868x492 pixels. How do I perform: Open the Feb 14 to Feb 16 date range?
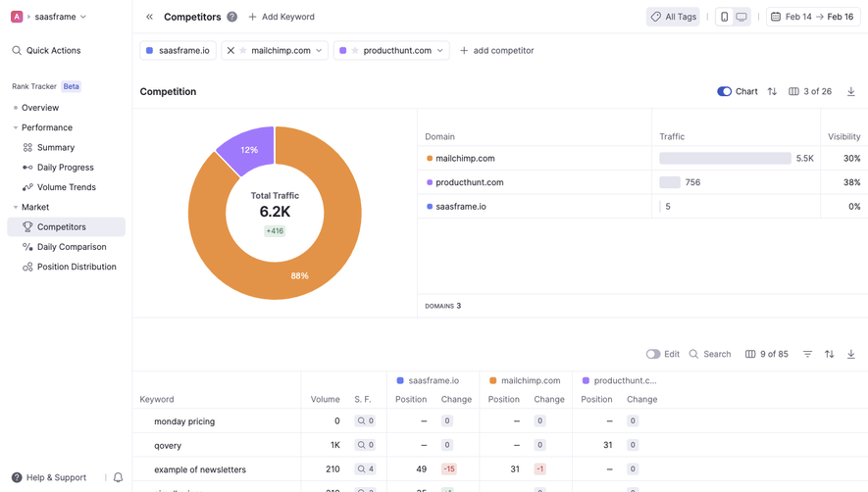point(813,17)
